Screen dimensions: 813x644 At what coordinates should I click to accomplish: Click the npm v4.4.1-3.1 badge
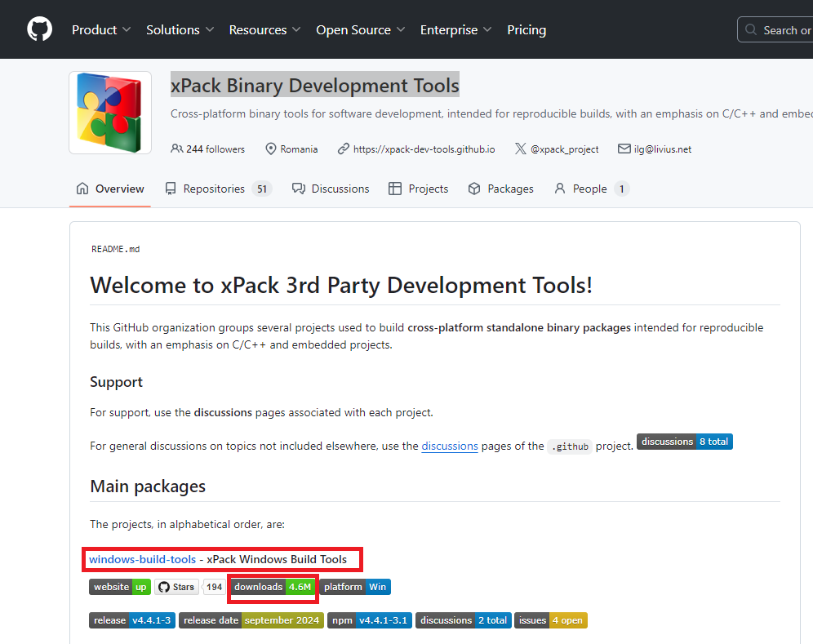[x=370, y=620]
